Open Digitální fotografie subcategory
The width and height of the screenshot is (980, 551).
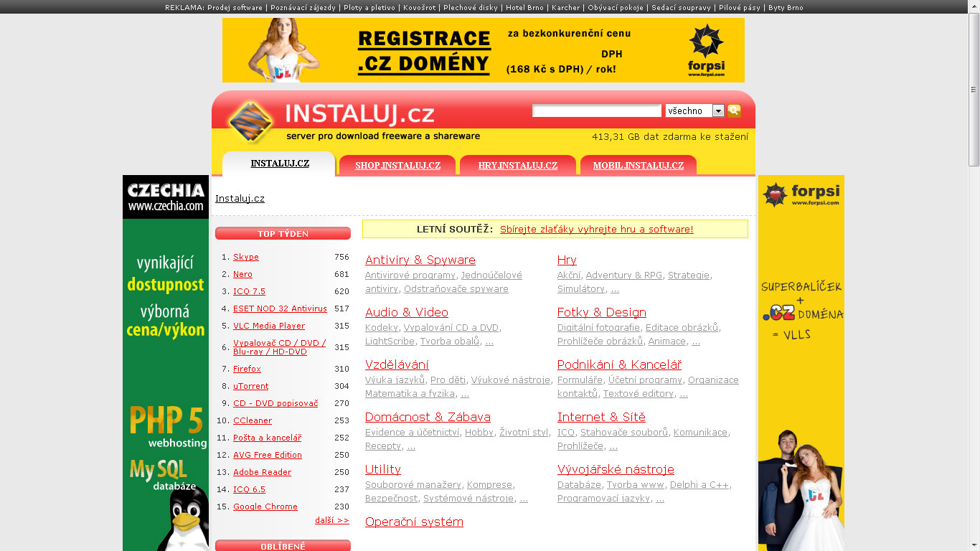tap(599, 328)
